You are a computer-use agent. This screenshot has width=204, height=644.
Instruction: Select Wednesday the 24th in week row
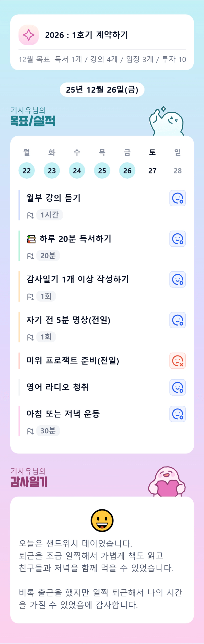(77, 171)
